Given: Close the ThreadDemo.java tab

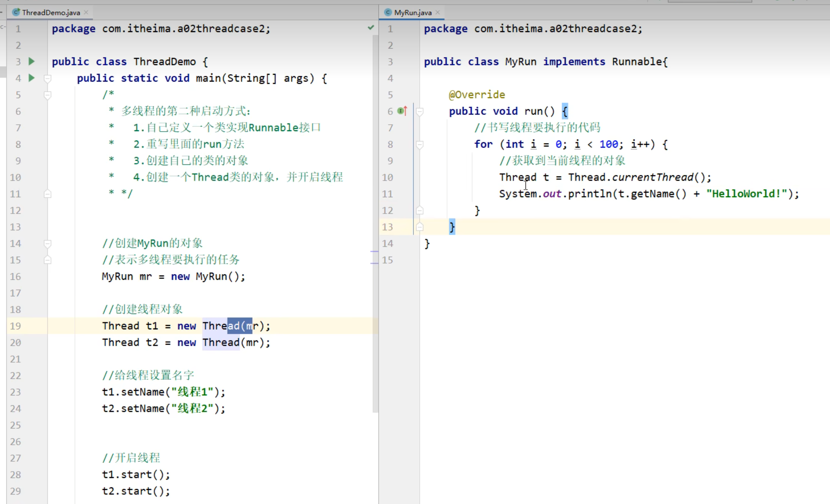Looking at the screenshot, I should (x=86, y=12).
